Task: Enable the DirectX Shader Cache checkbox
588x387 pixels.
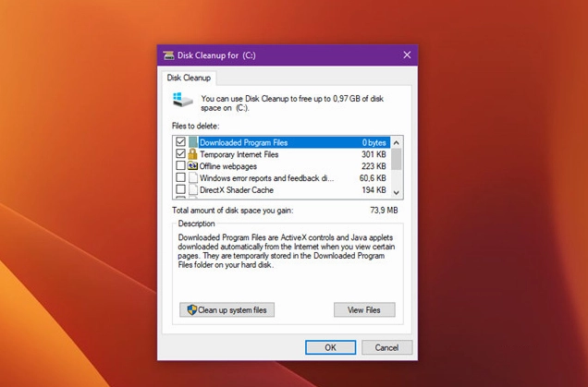Action: 180,189
